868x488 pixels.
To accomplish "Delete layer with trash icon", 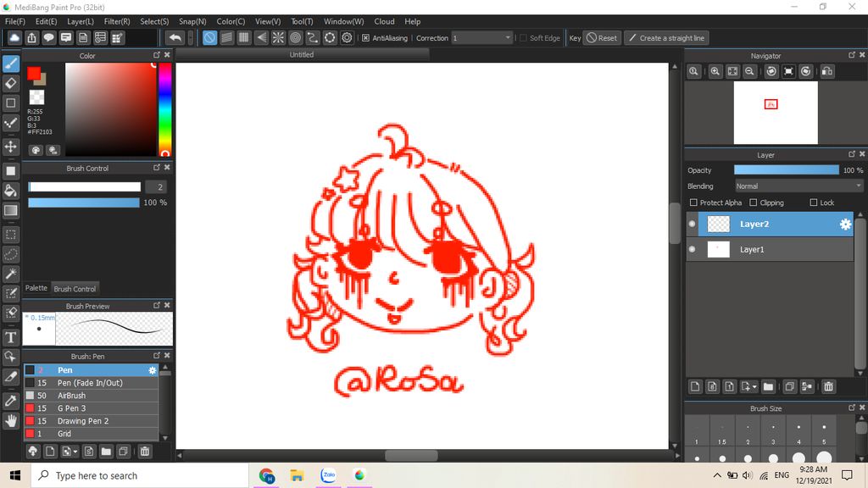I will coord(828,386).
